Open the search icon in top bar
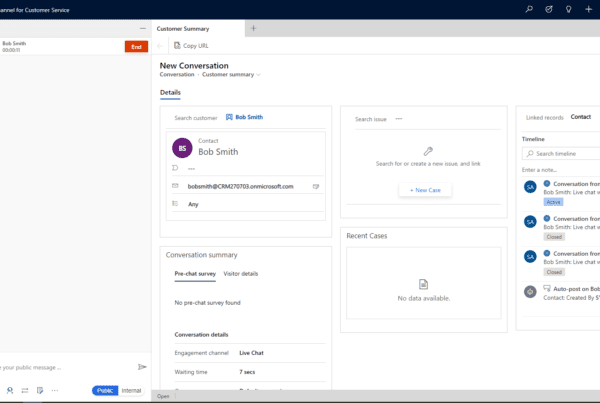600x403 pixels. [529, 9]
